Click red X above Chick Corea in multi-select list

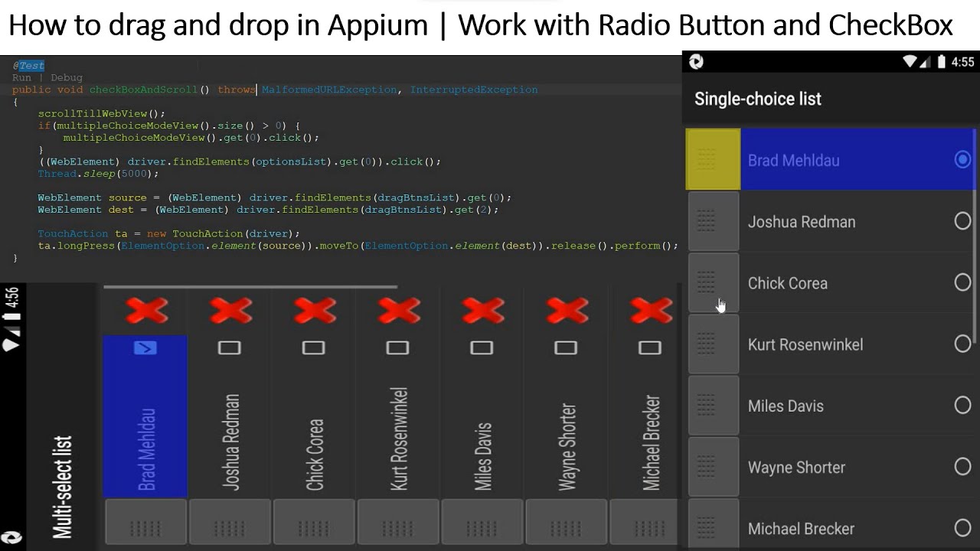pos(315,311)
